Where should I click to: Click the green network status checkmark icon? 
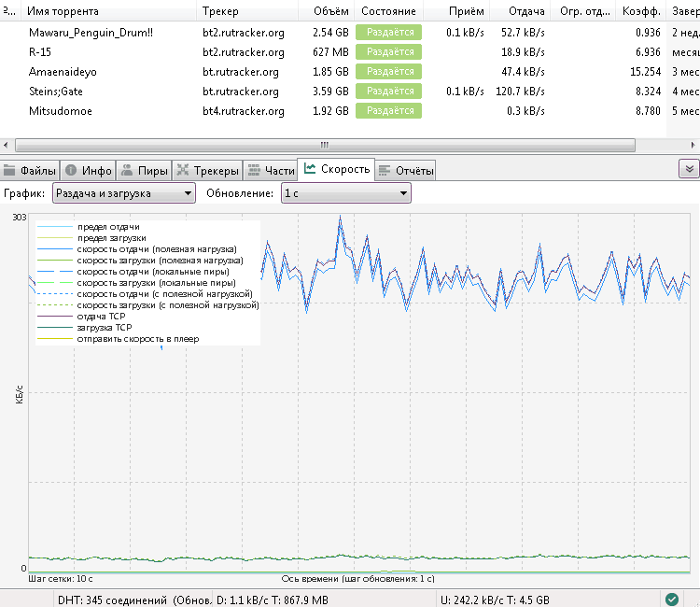point(672,599)
